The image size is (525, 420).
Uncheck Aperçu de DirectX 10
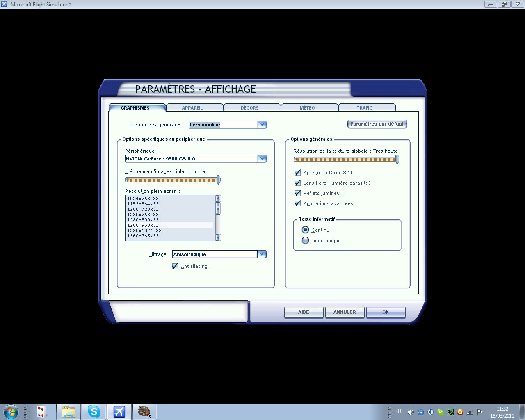click(x=298, y=173)
